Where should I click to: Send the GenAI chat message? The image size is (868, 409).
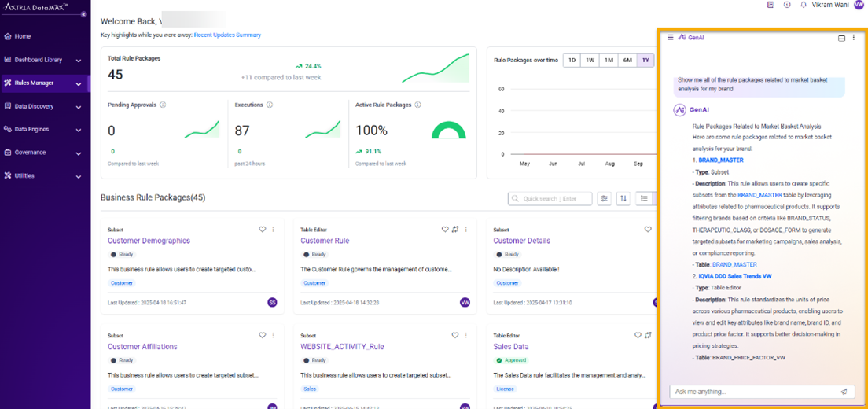point(844,392)
